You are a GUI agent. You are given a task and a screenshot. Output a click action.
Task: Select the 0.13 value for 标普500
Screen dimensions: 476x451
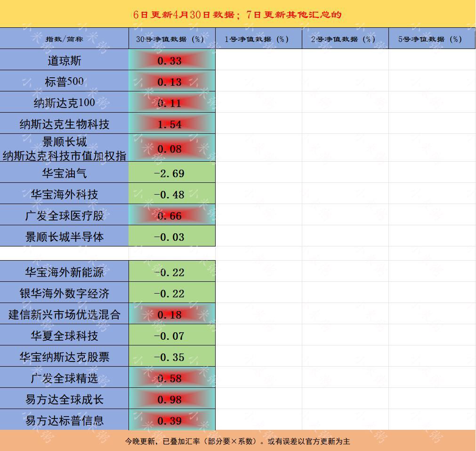(x=172, y=81)
